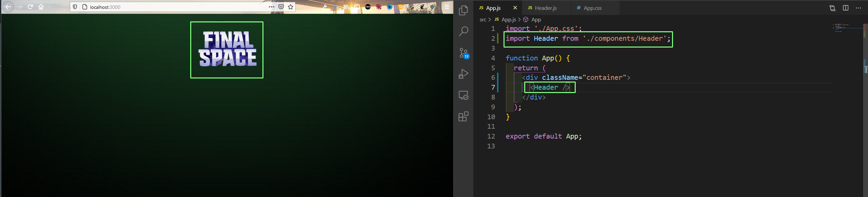Reload the localhost page
868x197 pixels.
(30, 7)
